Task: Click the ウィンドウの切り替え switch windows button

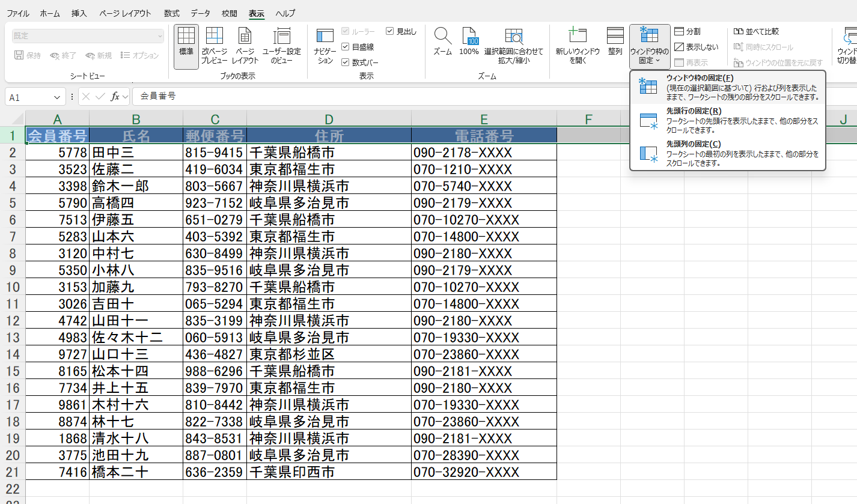Action: [847, 47]
